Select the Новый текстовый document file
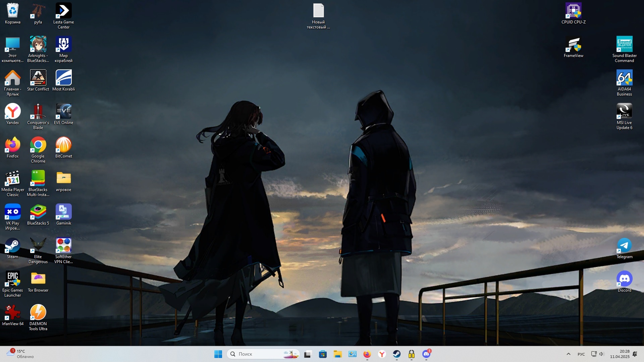 [318, 16]
